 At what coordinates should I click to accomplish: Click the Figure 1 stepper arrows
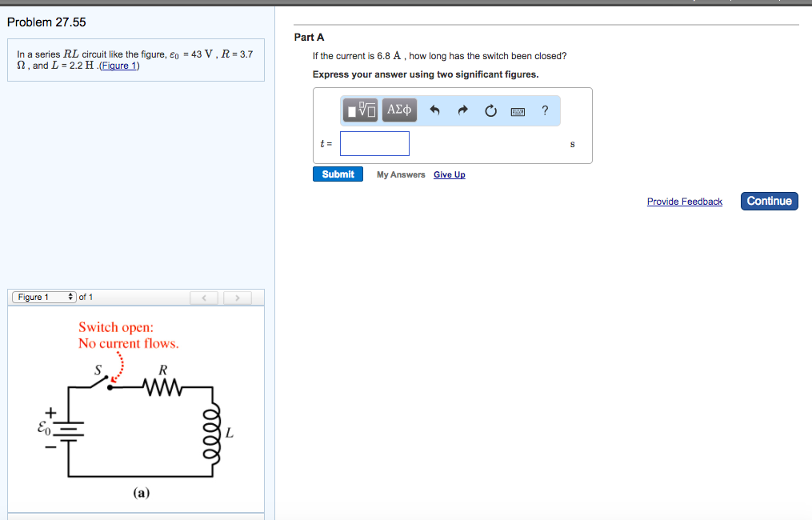pos(70,296)
